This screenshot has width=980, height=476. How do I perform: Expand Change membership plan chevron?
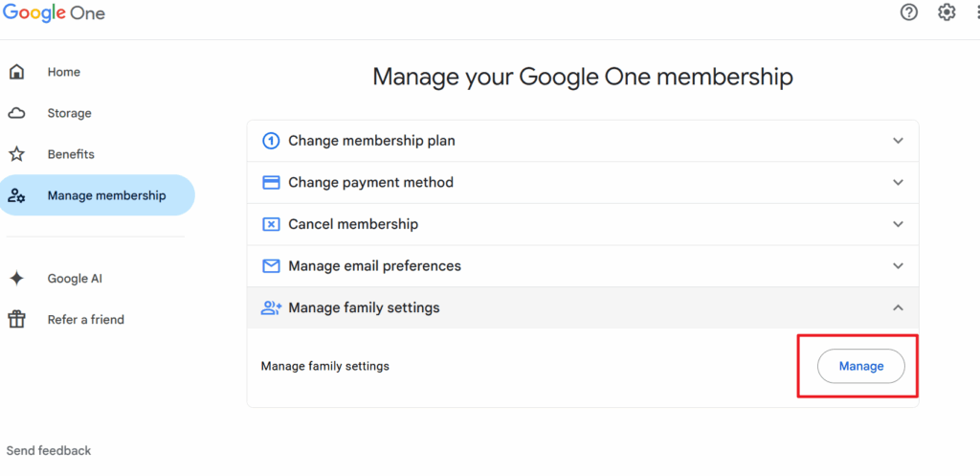(898, 141)
